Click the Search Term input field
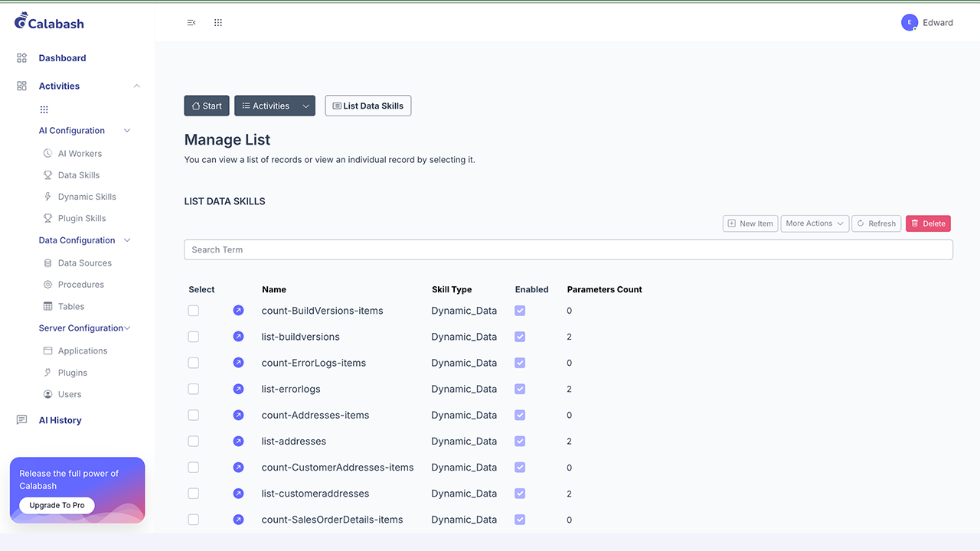Viewport: 980px width, 551px height. click(568, 249)
